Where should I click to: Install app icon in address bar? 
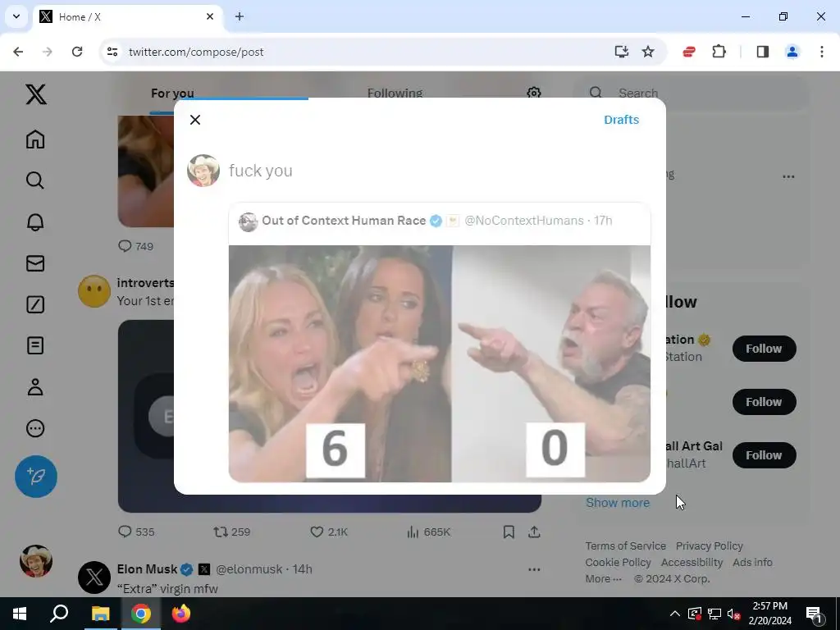[x=622, y=52]
